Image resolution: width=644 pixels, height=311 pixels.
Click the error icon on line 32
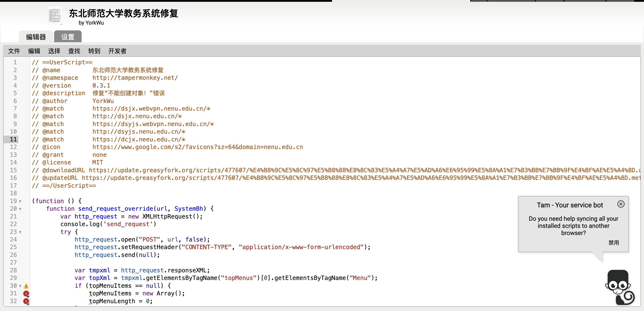coord(26,301)
